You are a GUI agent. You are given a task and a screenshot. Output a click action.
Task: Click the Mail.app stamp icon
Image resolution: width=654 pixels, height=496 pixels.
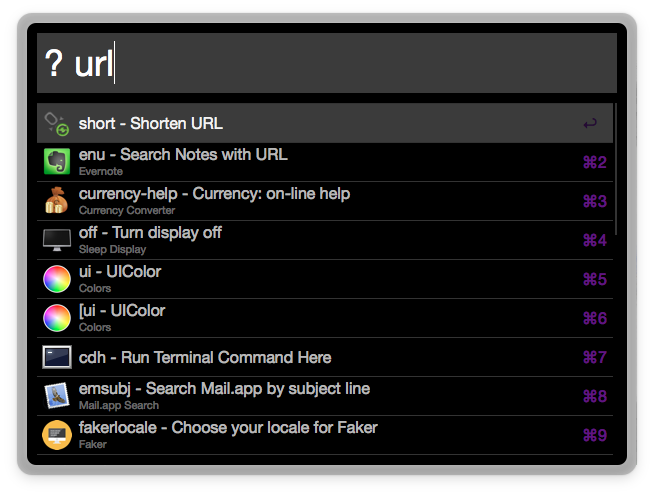(57, 396)
